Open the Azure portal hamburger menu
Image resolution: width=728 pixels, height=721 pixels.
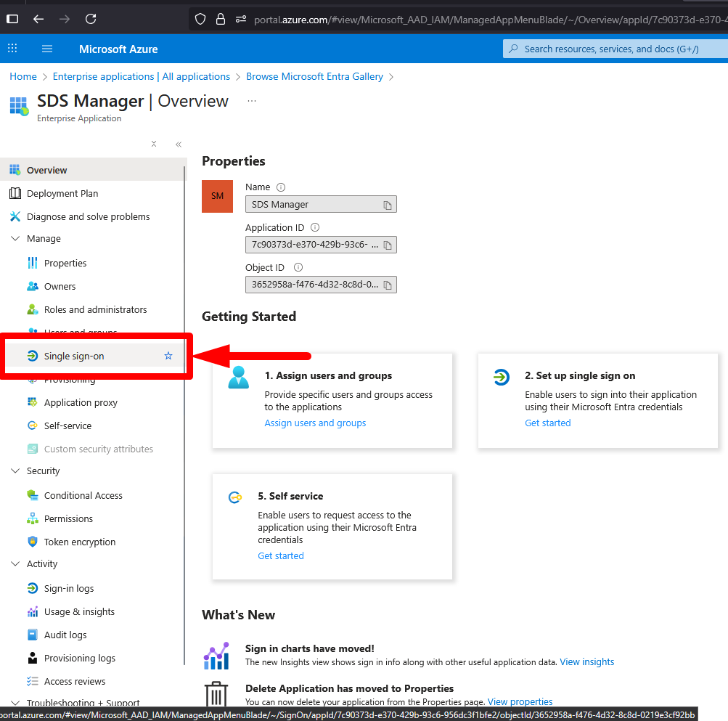point(47,49)
